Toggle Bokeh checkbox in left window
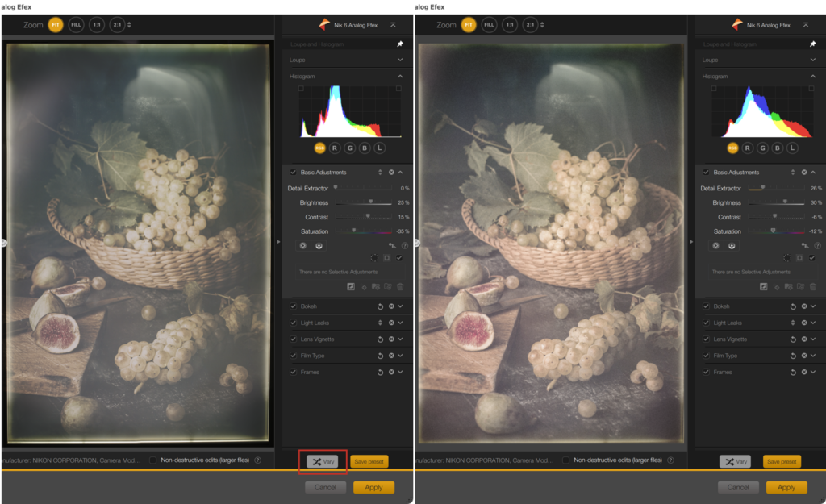This screenshot has height=504, width=826. point(294,306)
